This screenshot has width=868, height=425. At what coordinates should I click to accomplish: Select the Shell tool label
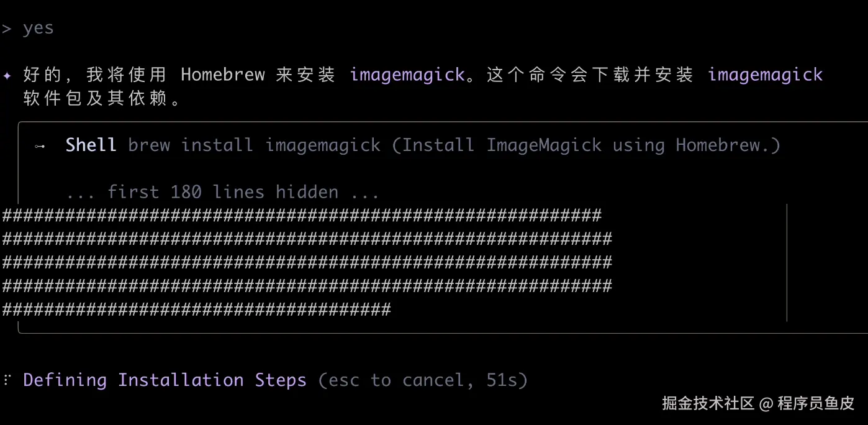click(x=91, y=145)
